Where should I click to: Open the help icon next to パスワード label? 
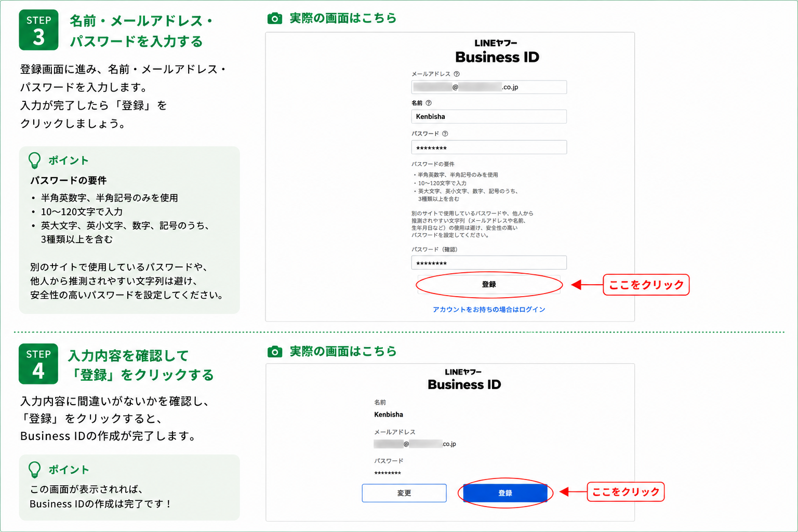[x=445, y=134]
